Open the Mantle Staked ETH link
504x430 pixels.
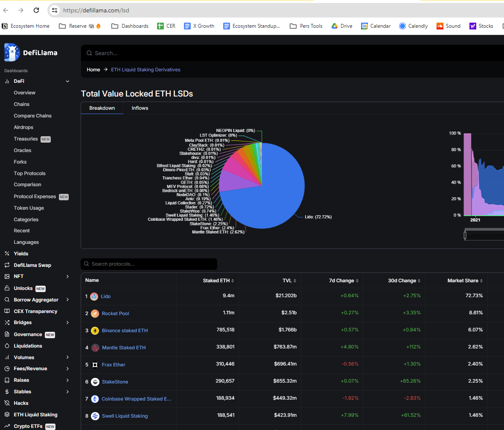tap(124, 347)
